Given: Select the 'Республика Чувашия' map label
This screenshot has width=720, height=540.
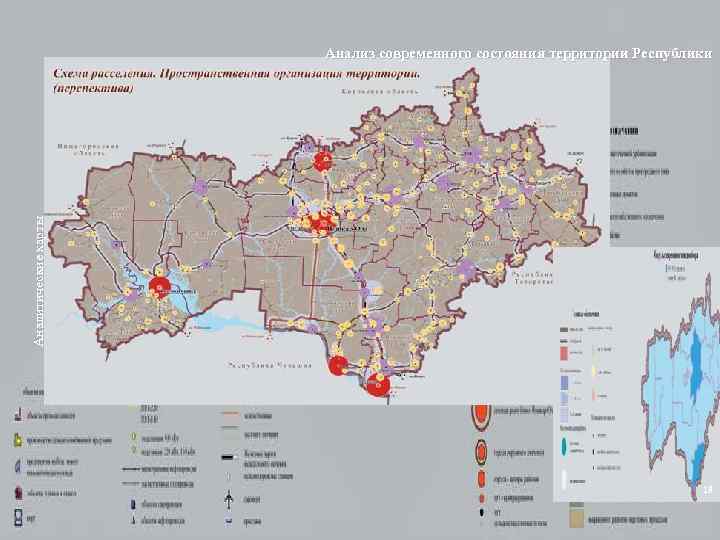Looking at the screenshot, I should [x=270, y=366].
